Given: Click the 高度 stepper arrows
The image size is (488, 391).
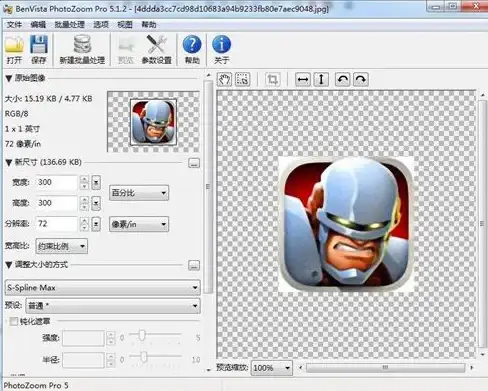Looking at the screenshot, I should (85, 203).
